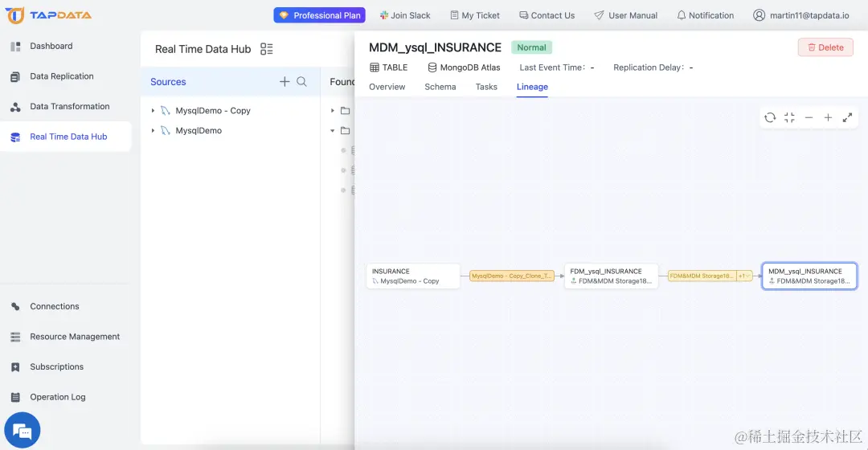Open Connections page
The height and width of the screenshot is (450, 868).
click(x=55, y=306)
